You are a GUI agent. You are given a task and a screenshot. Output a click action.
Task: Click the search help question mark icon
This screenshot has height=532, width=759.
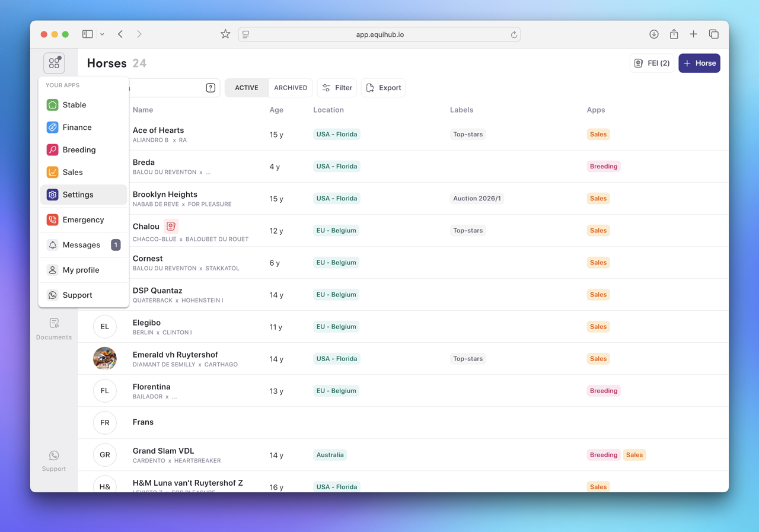pos(211,88)
